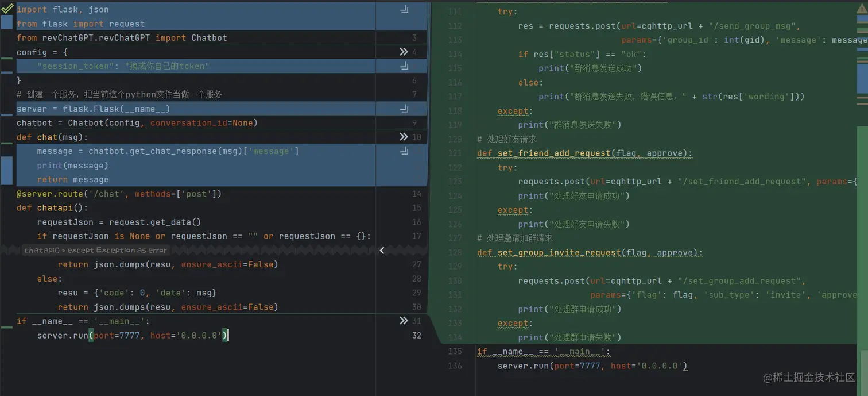
Task: Revert the 'server = flask.Flask(__name__)' change
Action: pyautogui.click(x=404, y=109)
